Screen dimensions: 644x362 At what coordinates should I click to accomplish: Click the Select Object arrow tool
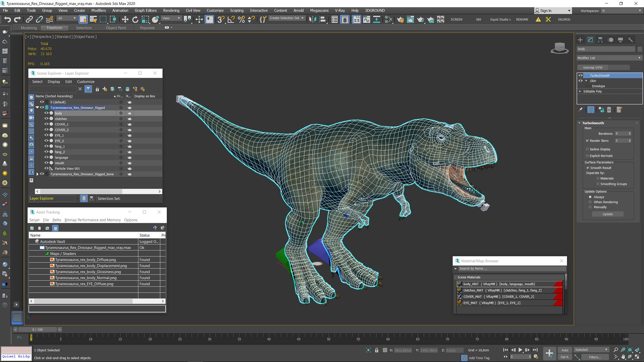click(x=83, y=19)
